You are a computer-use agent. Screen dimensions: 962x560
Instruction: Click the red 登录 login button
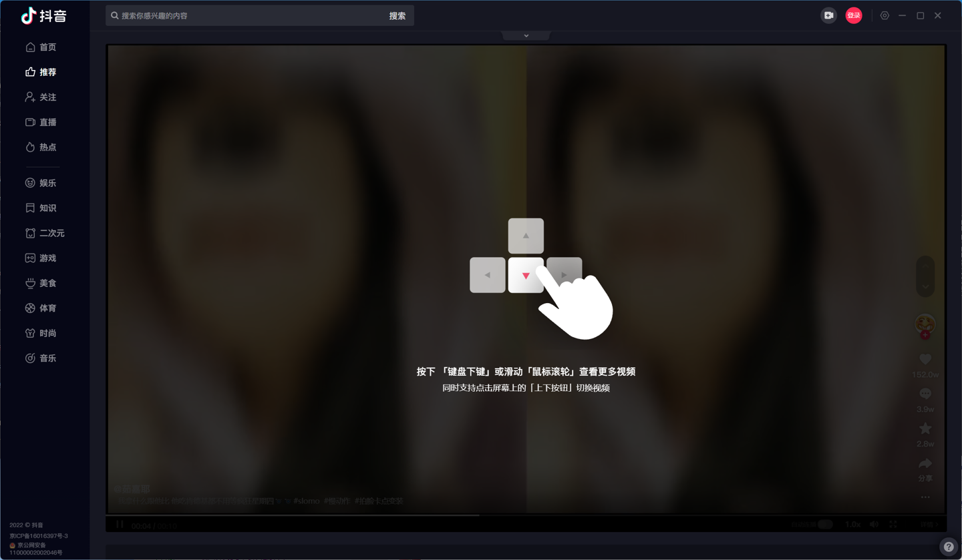854,15
